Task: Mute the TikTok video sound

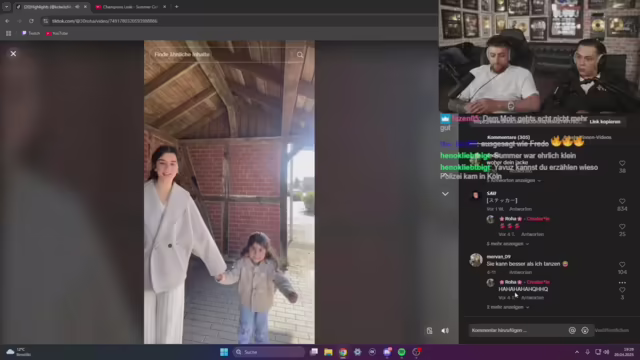Action: (445, 331)
